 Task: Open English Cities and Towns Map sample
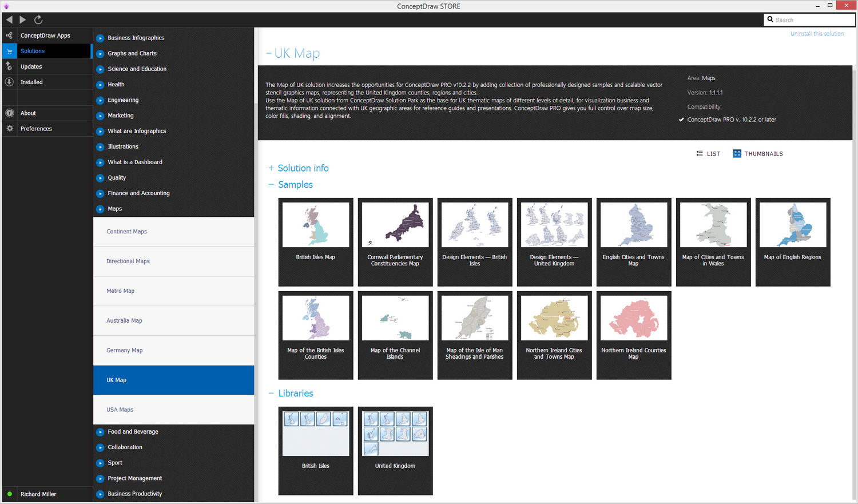coord(634,242)
